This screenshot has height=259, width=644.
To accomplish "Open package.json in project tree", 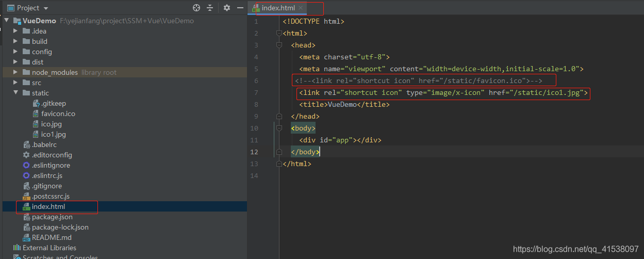I will point(52,217).
